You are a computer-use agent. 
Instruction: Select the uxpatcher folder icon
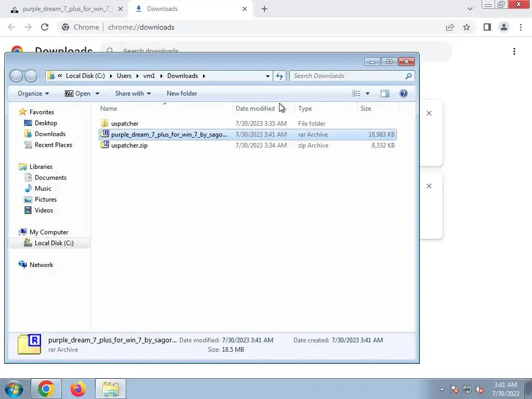[104, 123]
